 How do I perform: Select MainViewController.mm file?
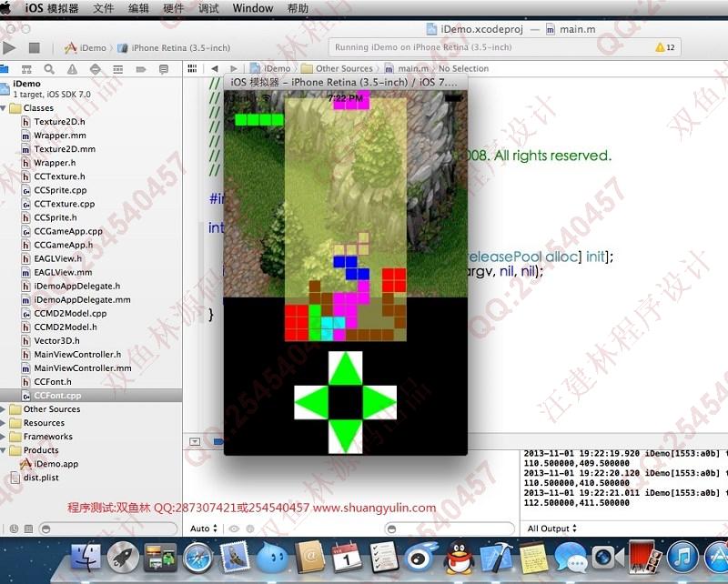click(x=83, y=368)
